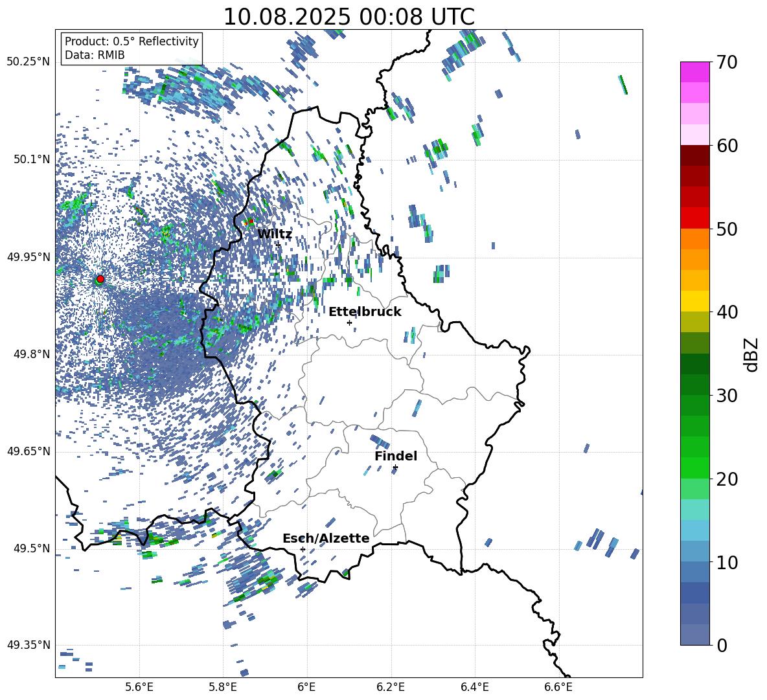Click the 20 value on colorbar

click(x=727, y=479)
